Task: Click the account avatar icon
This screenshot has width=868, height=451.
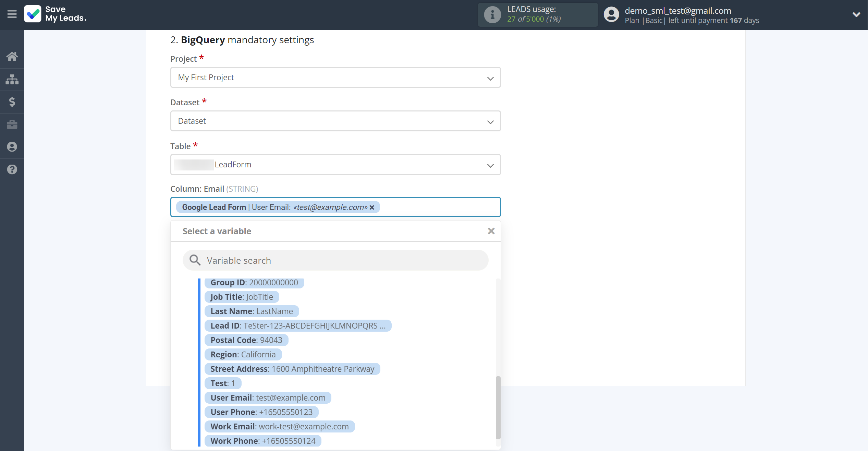Action: point(611,15)
